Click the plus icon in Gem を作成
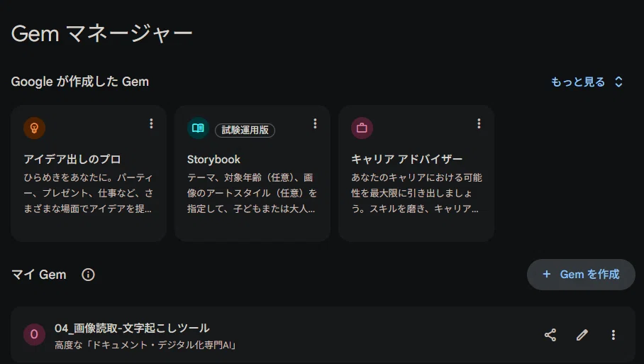Image resolution: width=644 pixels, height=364 pixels. (x=547, y=274)
